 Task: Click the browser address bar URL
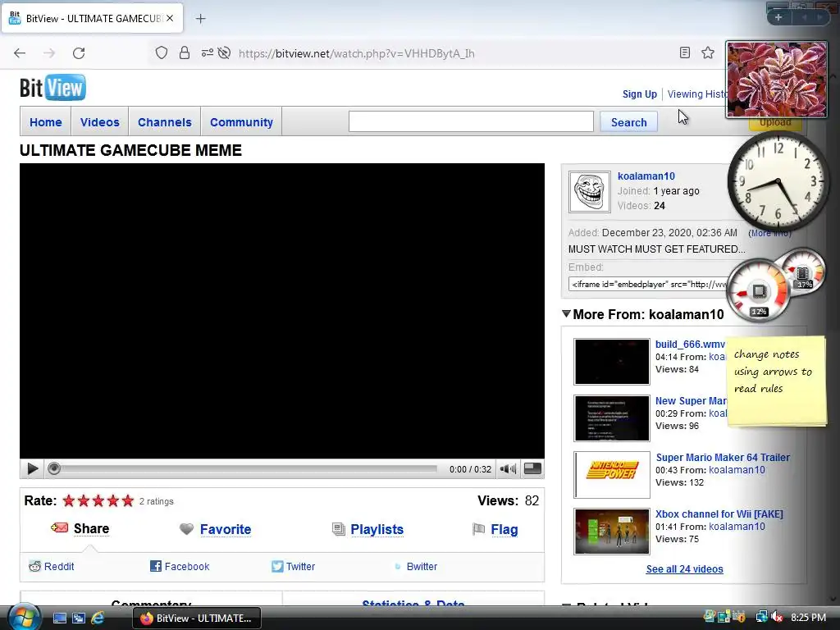pos(356,53)
